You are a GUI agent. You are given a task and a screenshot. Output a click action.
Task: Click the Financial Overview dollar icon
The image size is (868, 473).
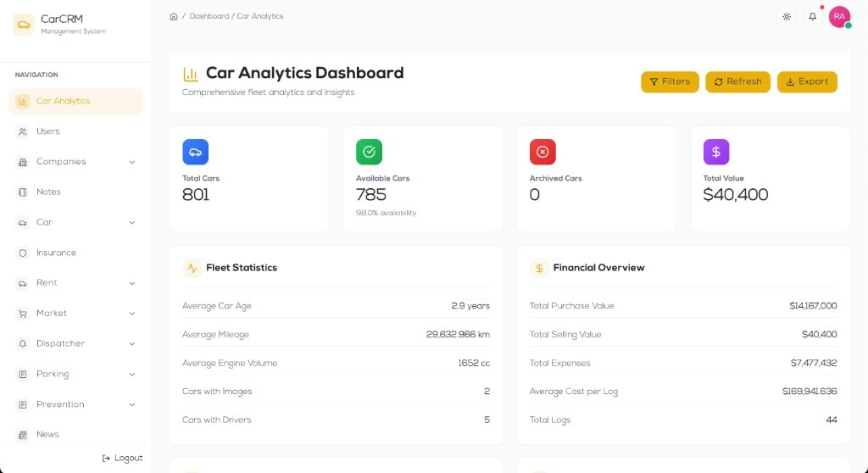click(x=538, y=268)
